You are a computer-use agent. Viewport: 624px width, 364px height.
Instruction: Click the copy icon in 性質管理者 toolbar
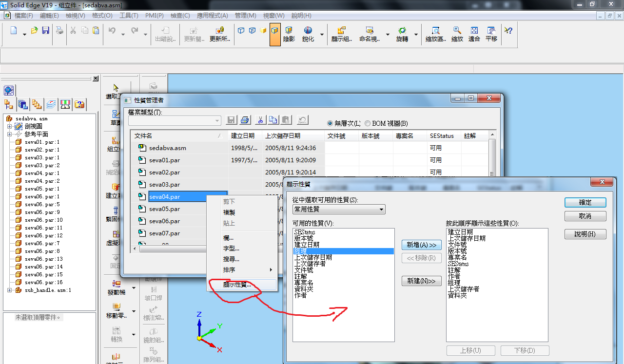pos(273,120)
